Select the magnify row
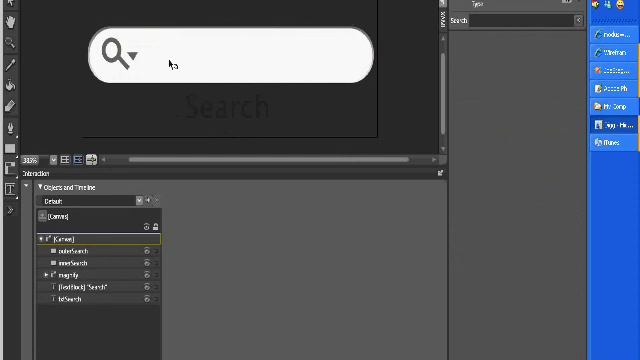 (99, 275)
